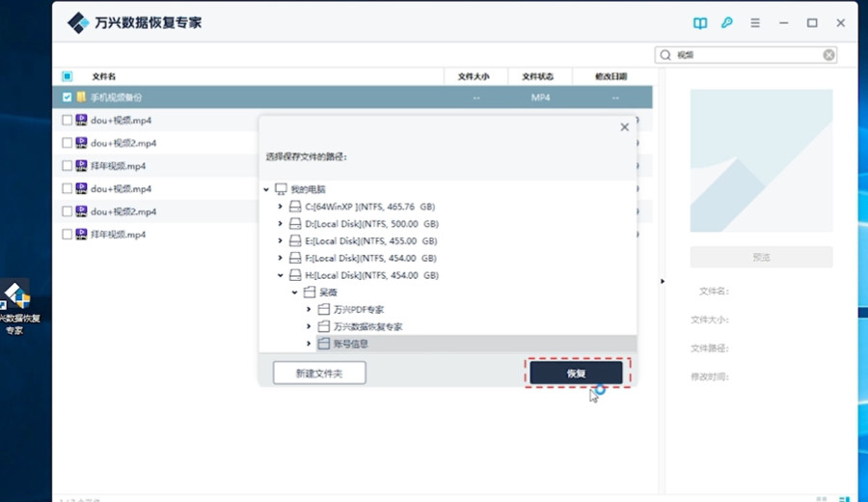Select the 吴燕 folder label
This screenshot has width=868, height=502.
[328, 293]
